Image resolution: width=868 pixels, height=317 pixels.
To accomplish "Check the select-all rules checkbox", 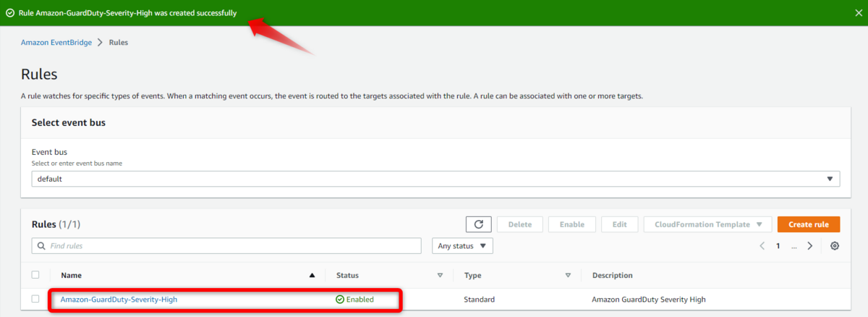I will coord(35,275).
